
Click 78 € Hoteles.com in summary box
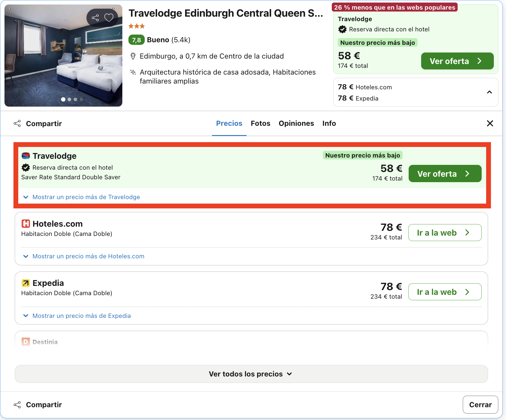click(x=365, y=87)
